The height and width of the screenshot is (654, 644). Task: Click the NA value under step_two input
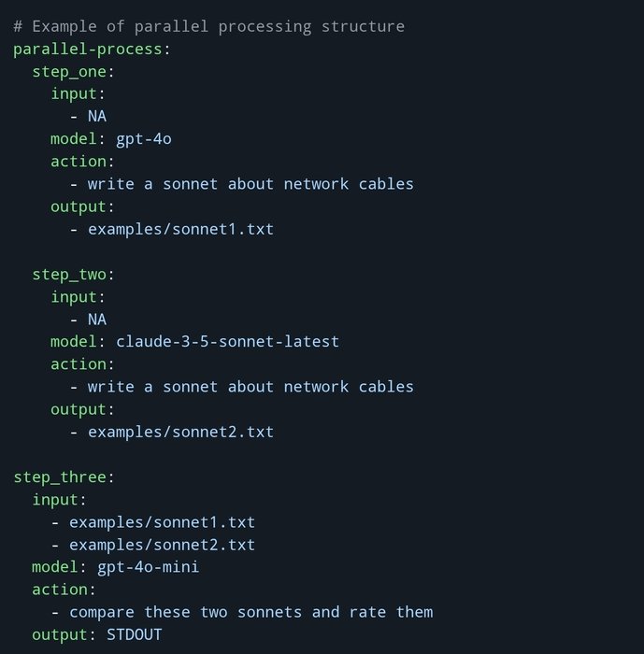pyautogui.click(x=97, y=320)
